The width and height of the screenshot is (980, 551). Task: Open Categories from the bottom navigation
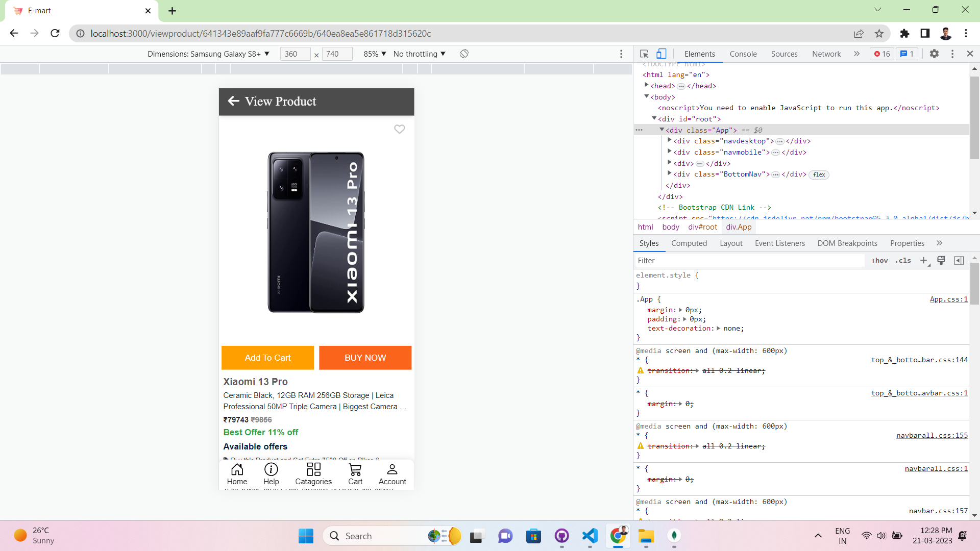[313, 473]
